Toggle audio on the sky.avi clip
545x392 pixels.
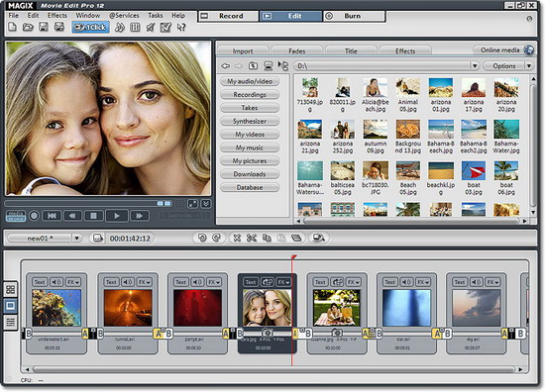point(476,282)
